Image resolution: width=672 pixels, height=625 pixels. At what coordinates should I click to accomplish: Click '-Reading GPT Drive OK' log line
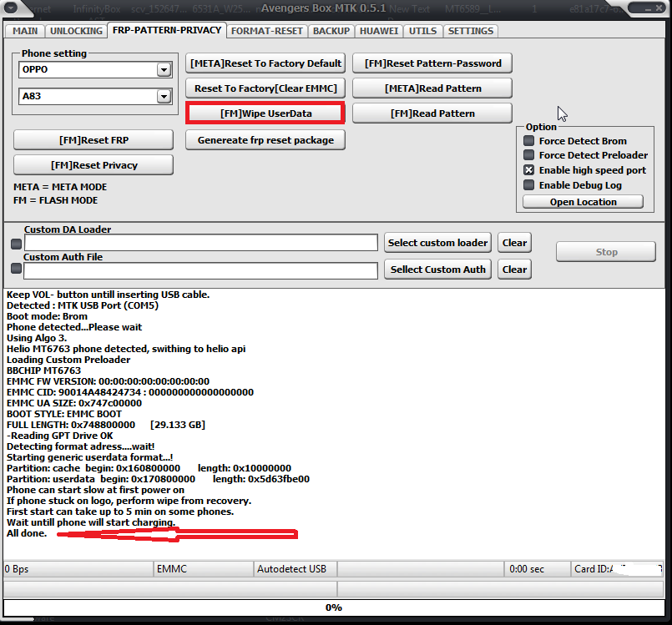(x=60, y=436)
